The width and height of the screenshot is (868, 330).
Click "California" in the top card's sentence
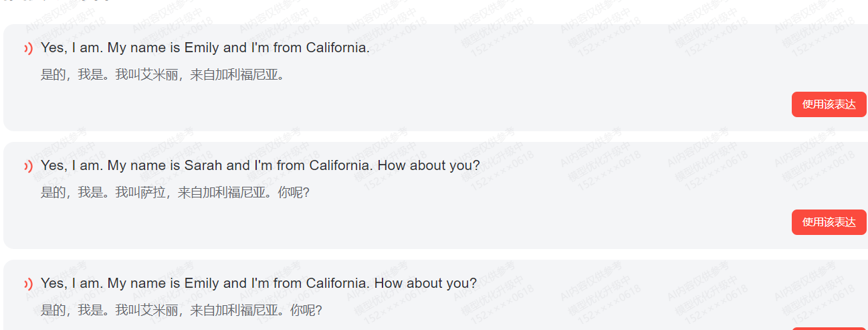pyautogui.click(x=336, y=48)
